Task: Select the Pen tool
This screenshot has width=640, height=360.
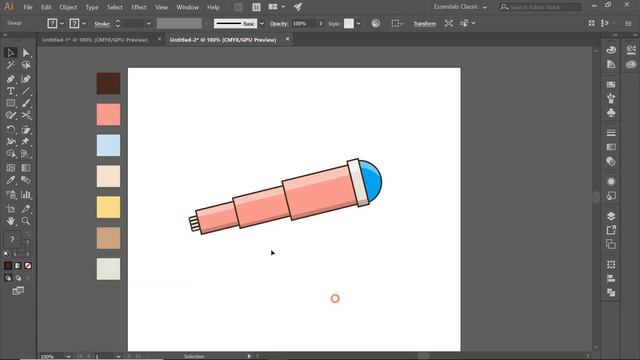Action: (x=11, y=79)
